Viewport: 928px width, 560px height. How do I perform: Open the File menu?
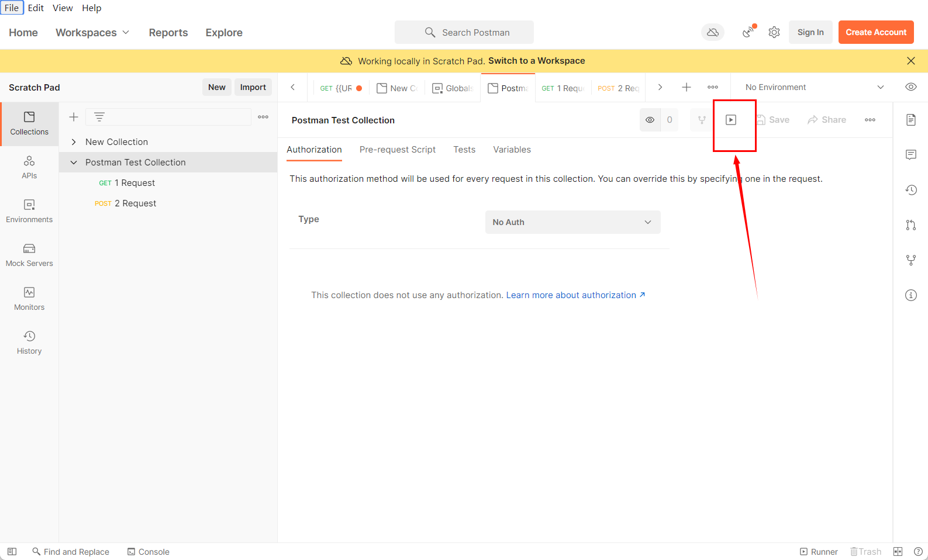tap(12, 8)
